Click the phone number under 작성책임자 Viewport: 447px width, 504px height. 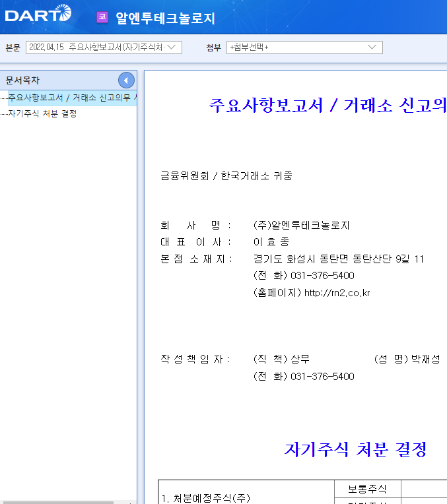pyautogui.click(x=322, y=377)
